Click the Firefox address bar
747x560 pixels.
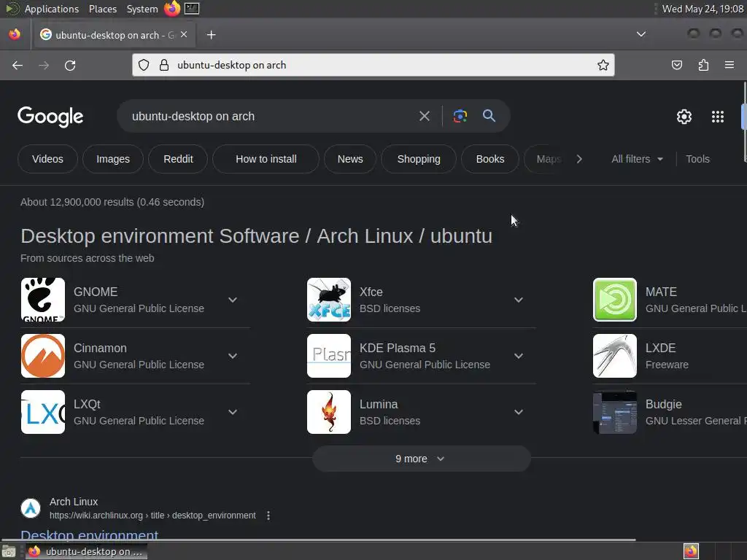pos(373,65)
